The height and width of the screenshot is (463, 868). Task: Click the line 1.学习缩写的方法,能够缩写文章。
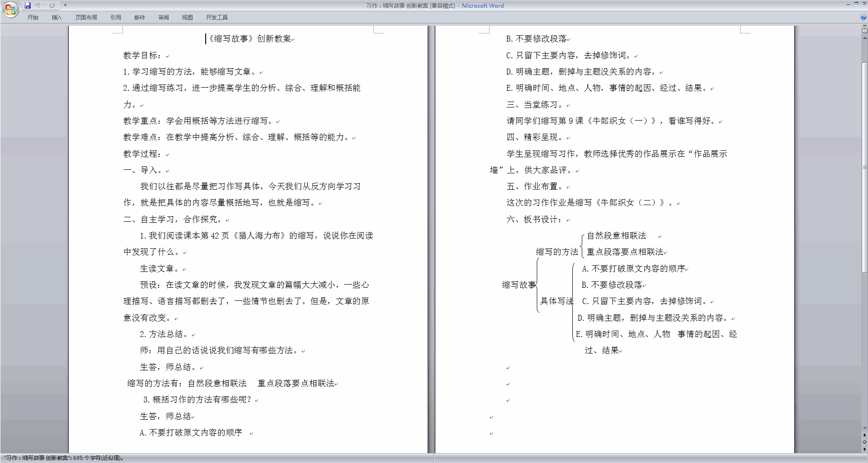[x=190, y=72]
